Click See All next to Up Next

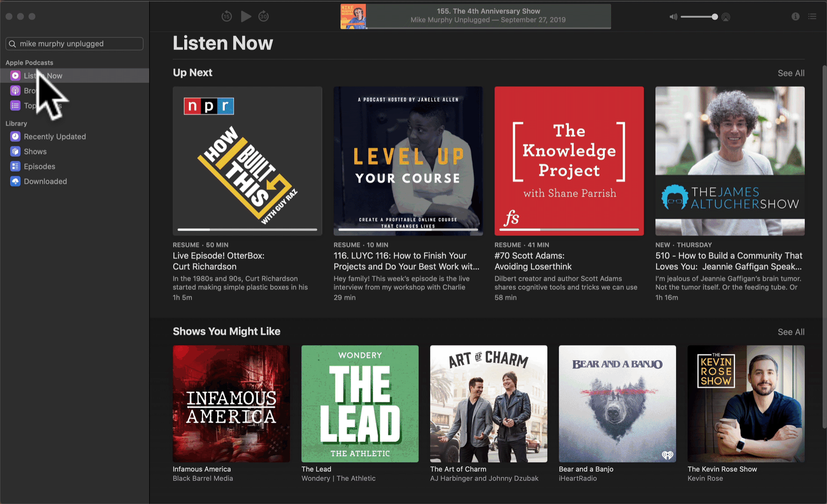(791, 73)
